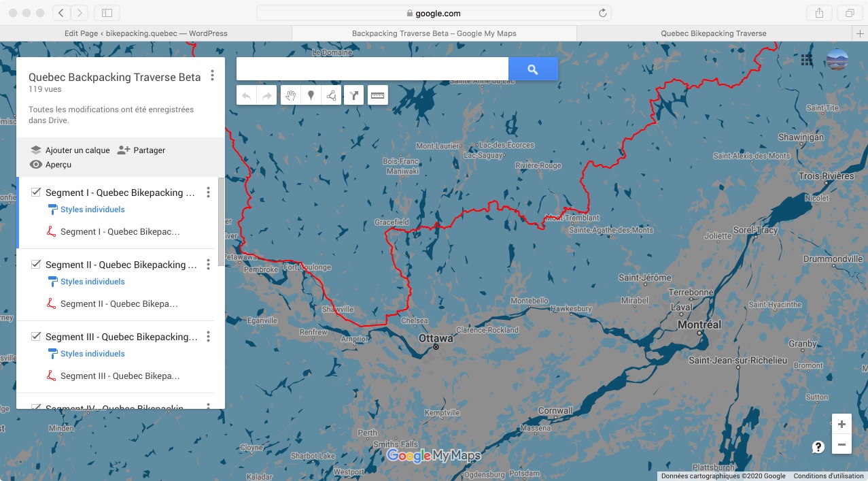Click the Mont-Laurier label on map

438,146
